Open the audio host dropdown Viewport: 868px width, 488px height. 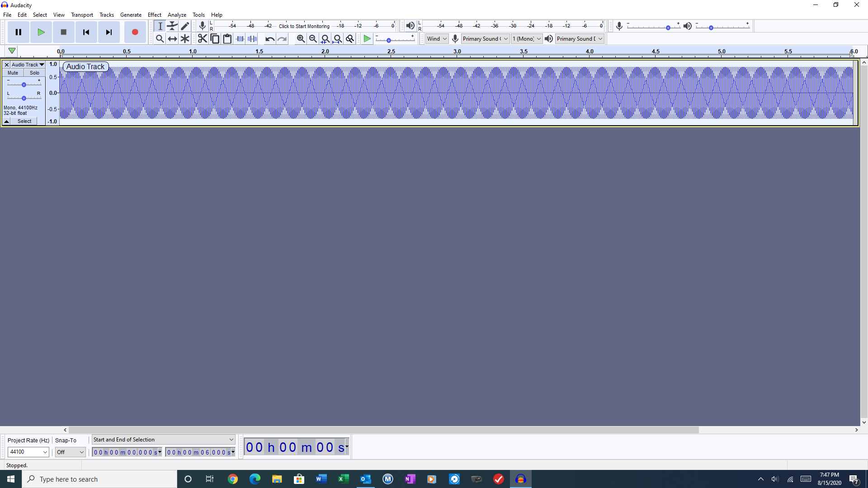point(437,39)
